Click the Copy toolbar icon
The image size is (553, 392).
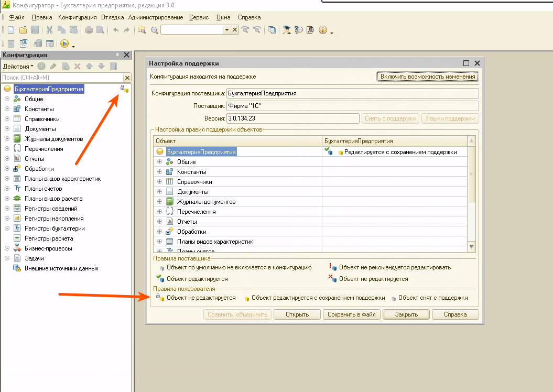pyautogui.click(x=61, y=30)
